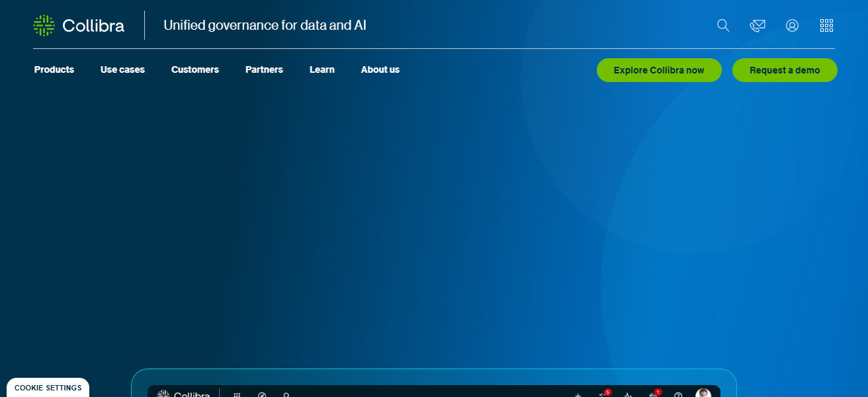Open the search icon in the top header

point(723,25)
